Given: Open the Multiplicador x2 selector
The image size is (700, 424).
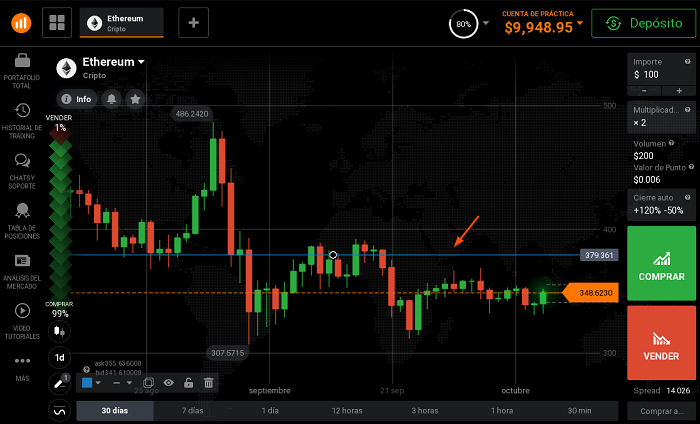Looking at the screenshot, I should 661,116.
